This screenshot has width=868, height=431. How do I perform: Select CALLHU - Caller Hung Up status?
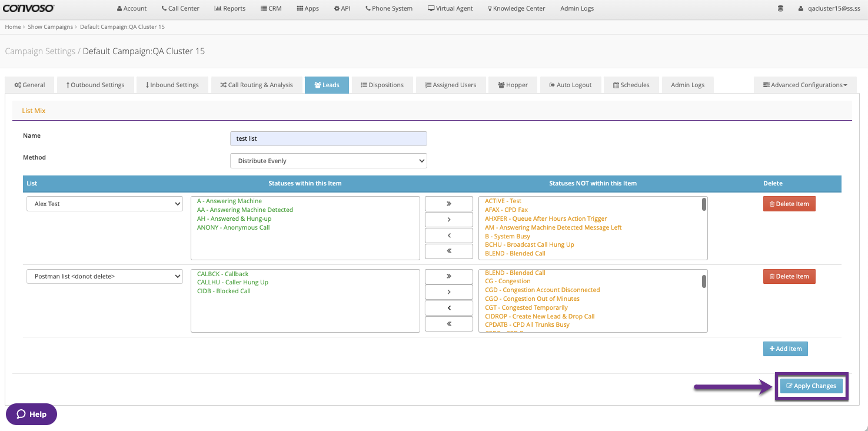coord(232,283)
